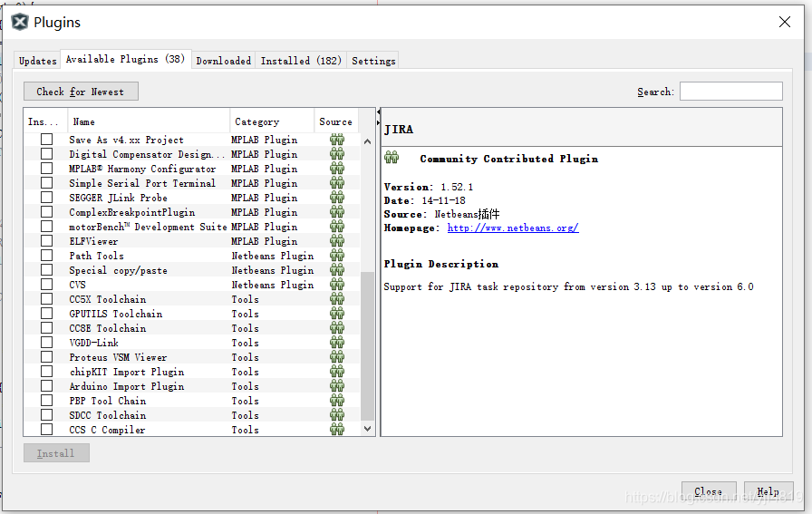The height and width of the screenshot is (514, 812).
Task: Click the source icon for Save As v4.xx Project
Action: click(337, 140)
